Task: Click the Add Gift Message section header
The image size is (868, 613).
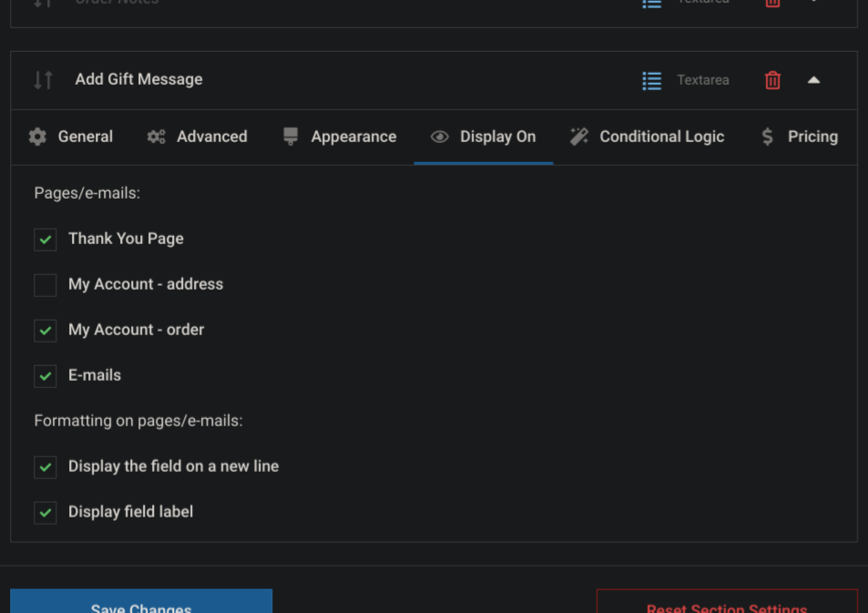Action: (138, 79)
